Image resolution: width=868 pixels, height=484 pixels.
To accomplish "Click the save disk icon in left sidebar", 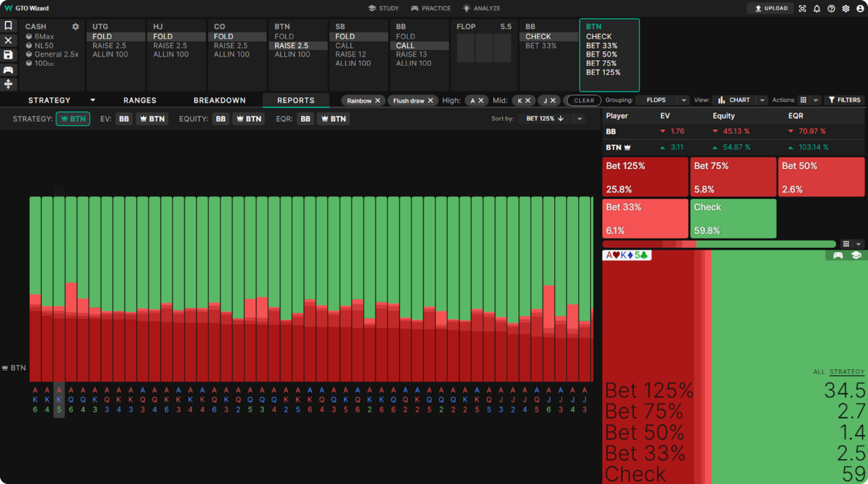I will [x=8, y=55].
